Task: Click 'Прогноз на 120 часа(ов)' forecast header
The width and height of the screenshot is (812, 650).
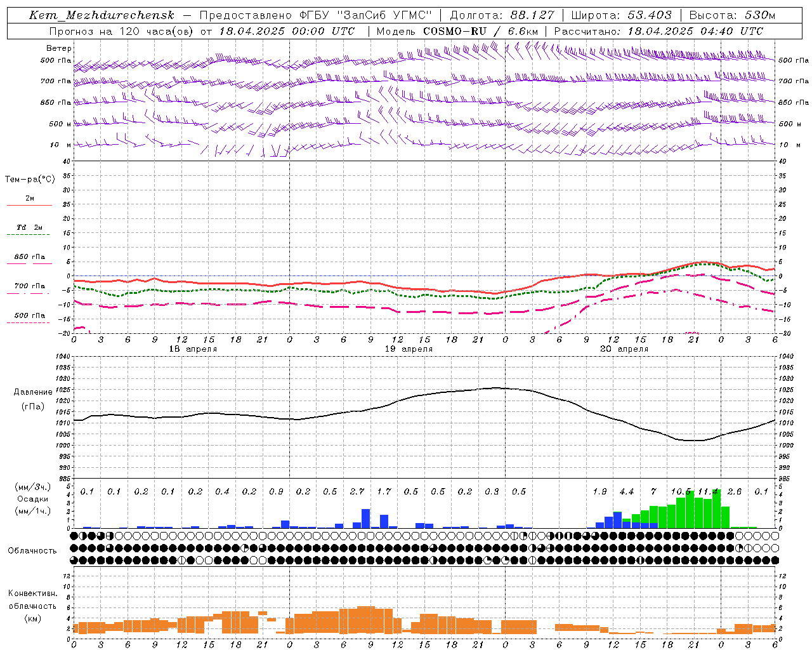Action: (x=122, y=31)
